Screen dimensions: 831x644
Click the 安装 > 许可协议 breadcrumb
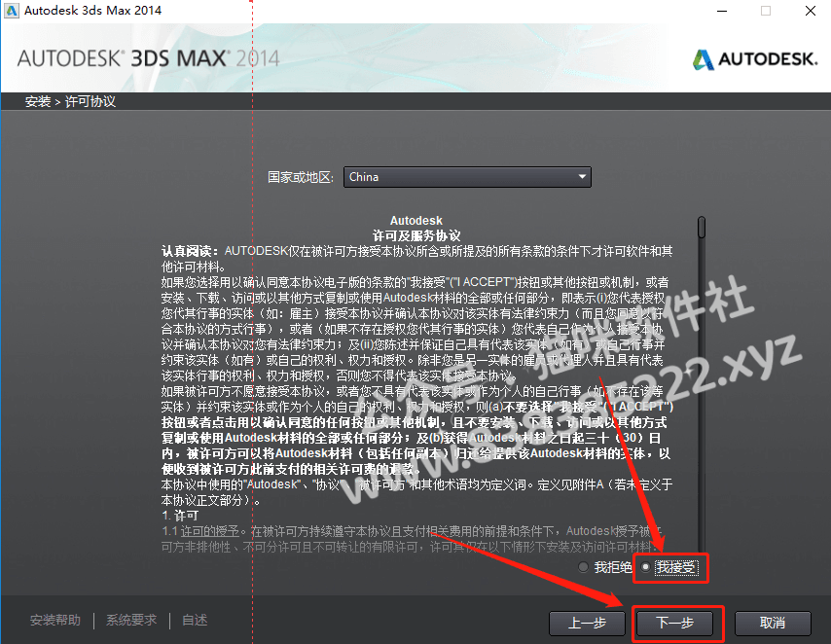click(70, 101)
